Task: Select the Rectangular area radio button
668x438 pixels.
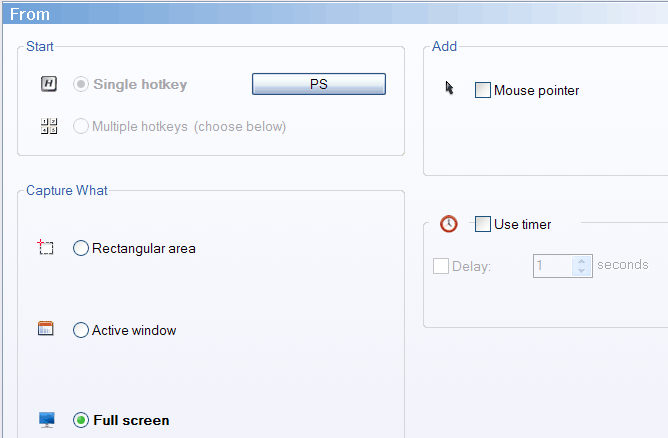Action: [x=81, y=248]
